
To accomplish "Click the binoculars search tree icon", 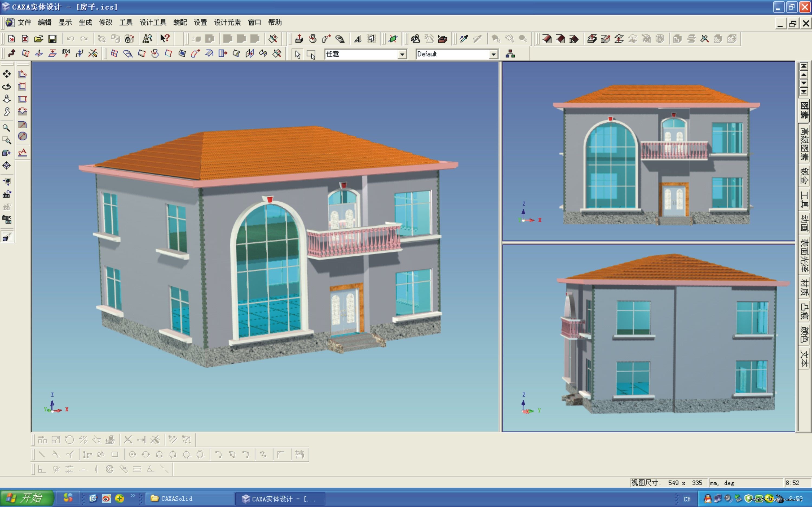I will coord(147,39).
